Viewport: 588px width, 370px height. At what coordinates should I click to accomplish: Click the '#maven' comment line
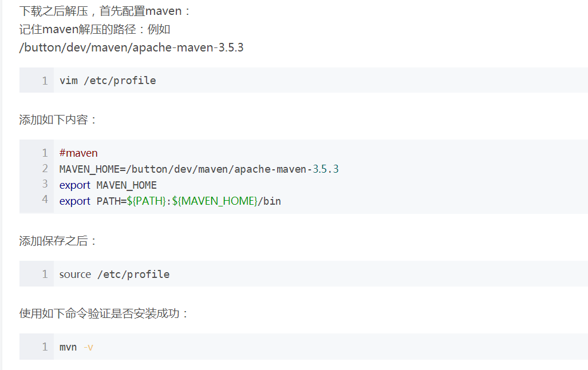pyautogui.click(x=78, y=153)
